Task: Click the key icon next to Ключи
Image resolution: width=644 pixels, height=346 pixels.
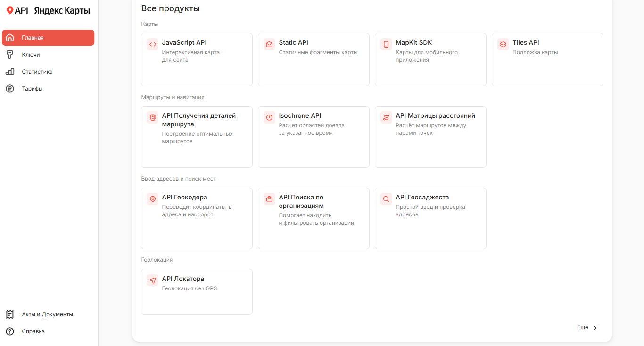Action: click(x=10, y=55)
